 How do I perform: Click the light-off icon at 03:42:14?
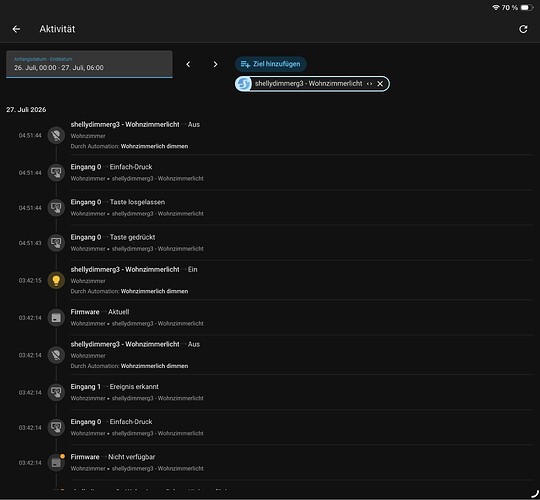(x=56, y=355)
